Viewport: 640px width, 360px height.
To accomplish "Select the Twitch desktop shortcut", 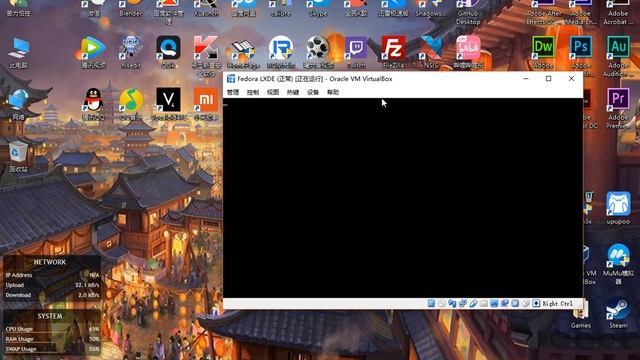I will [x=356, y=52].
